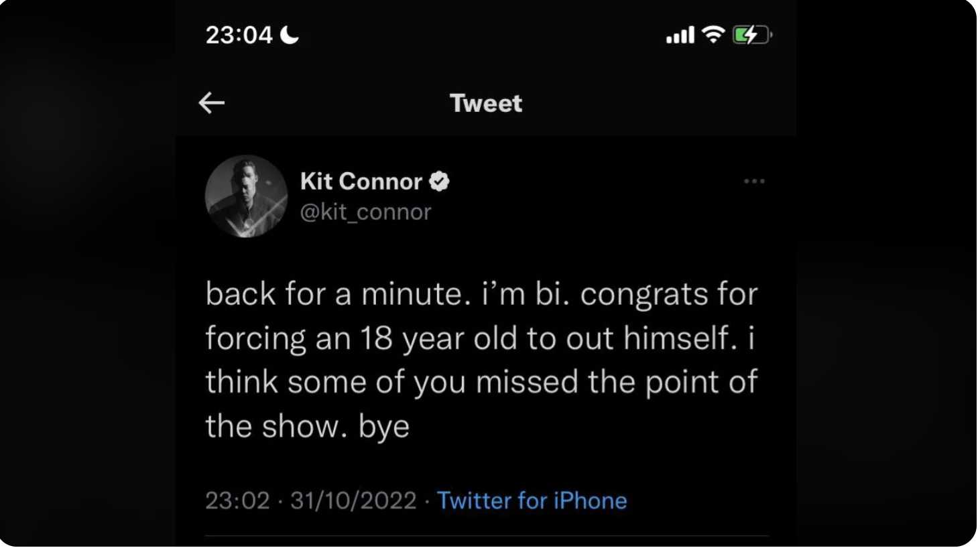
Task: Tap the Tweet header title
Action: pos(485,103)
